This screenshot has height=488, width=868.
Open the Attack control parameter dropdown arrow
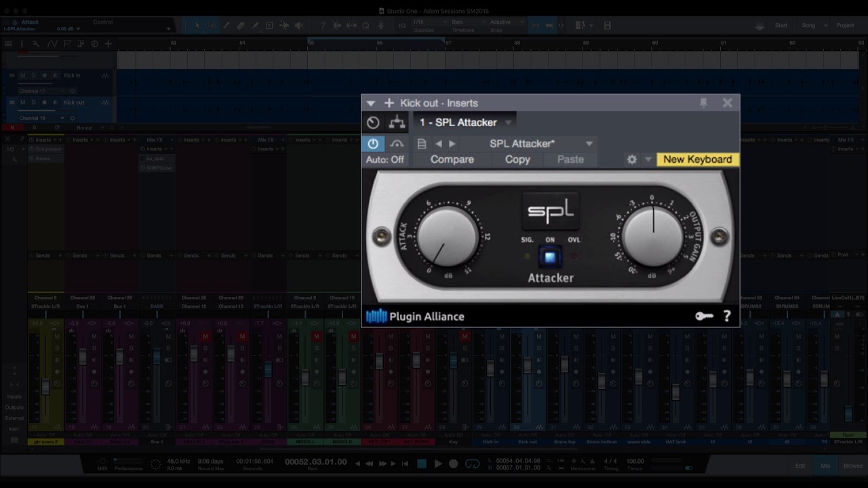point(168,29)
